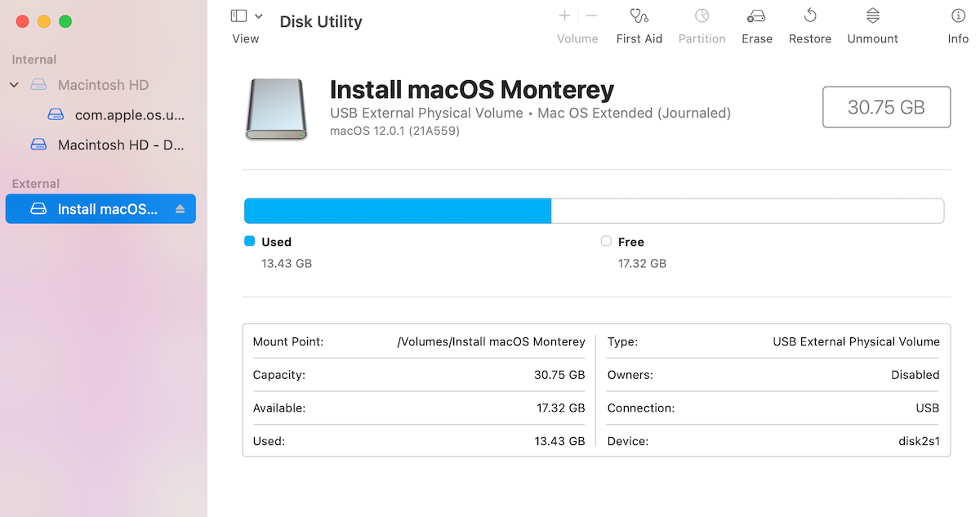The height and width of the screenshot is (517, 980).
Task: Click the Used value 13.43 GB in table
Action: pos(559,441)
